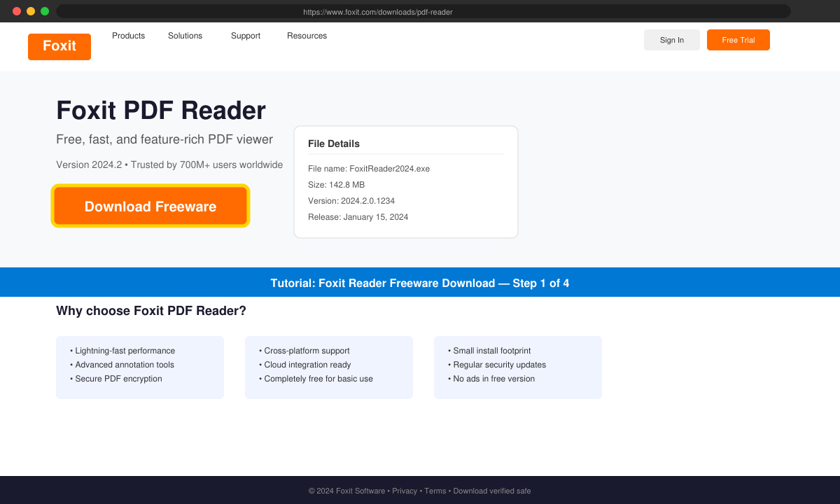Open the Terms footer link
Image resolution: width=840 pixels, height=504 pixels.
[435, 491]
